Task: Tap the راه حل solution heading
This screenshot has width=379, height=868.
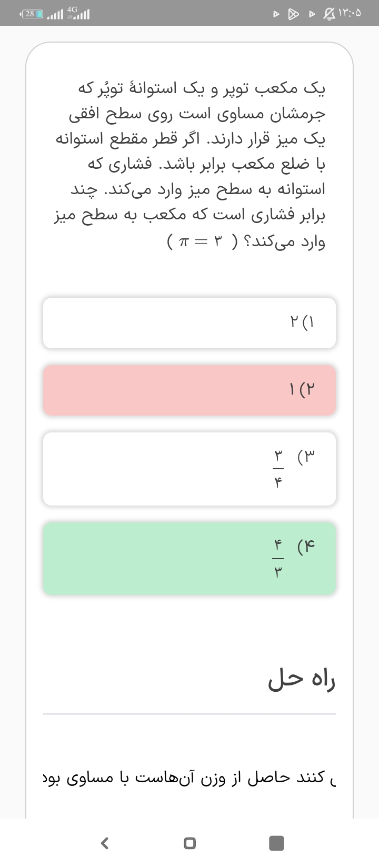Action: (x=302, y=680)
